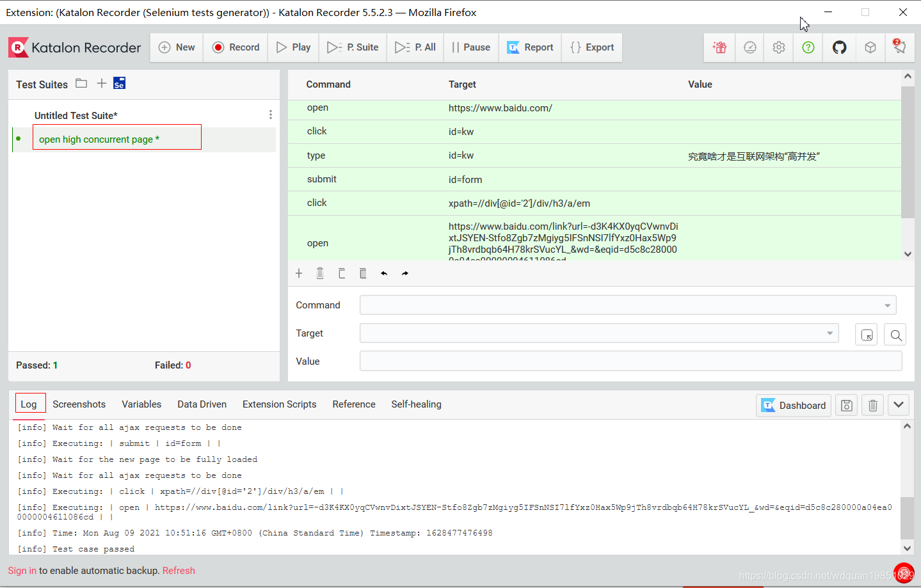Open Untitled Test Suite options menu
This screenshot has width=921, height=588.
271,115
